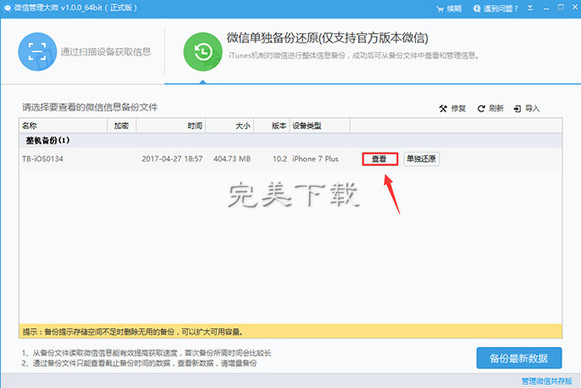The height and width of the screenshot is (388, 581).
Task: Close the 微信管理大师 window
Action: [x=575, y=7]
